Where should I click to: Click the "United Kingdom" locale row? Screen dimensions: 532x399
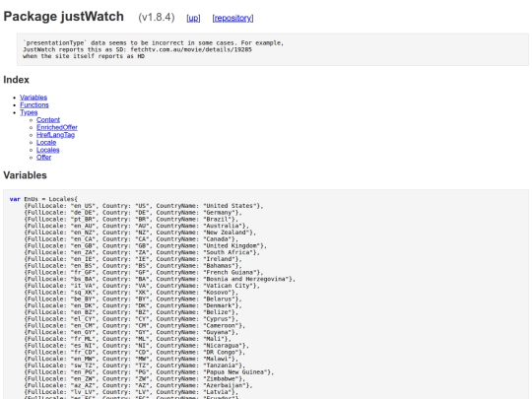pos(146,245)
